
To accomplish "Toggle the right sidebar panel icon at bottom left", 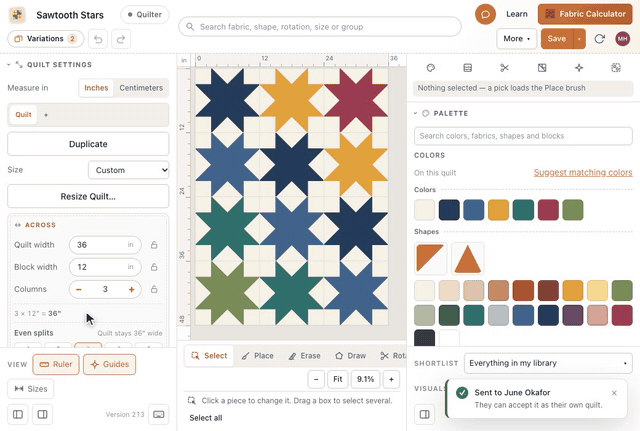I will tap(42, 414).
